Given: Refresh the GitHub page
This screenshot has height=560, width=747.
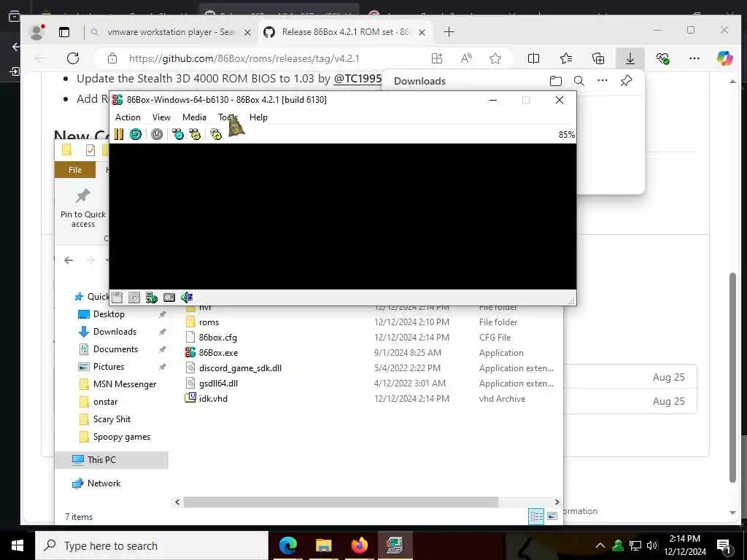Looking at the screenshot, I should pos(73,58).
